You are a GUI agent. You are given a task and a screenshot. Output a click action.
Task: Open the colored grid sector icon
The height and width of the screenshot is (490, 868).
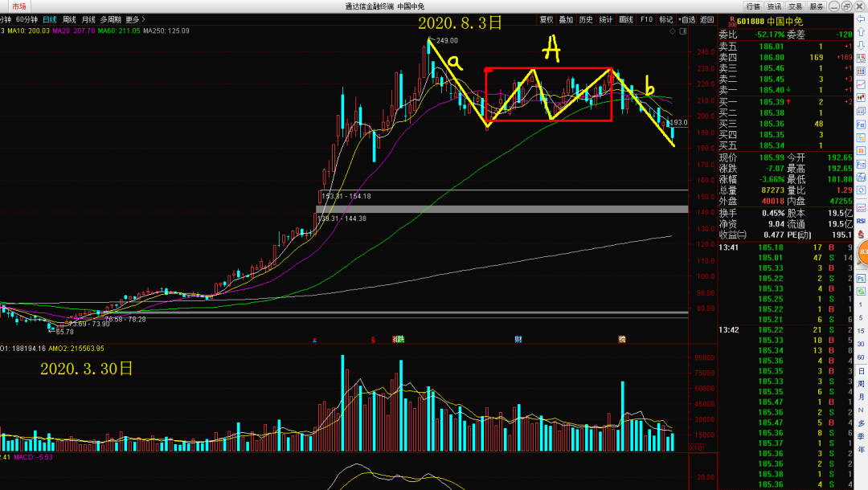point(861,71)
